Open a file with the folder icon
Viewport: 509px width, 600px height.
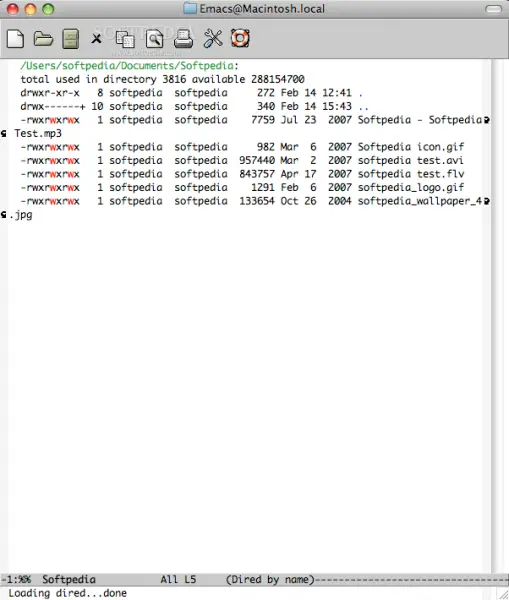pos(43,39)
